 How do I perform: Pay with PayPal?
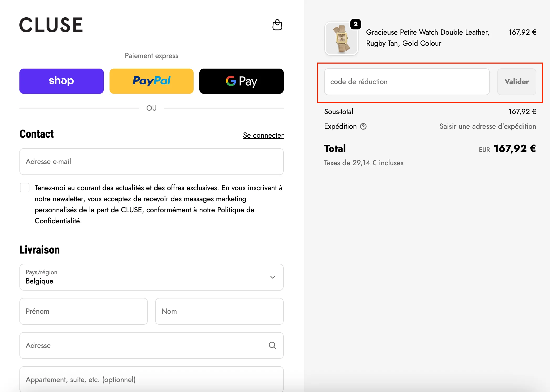151,81
